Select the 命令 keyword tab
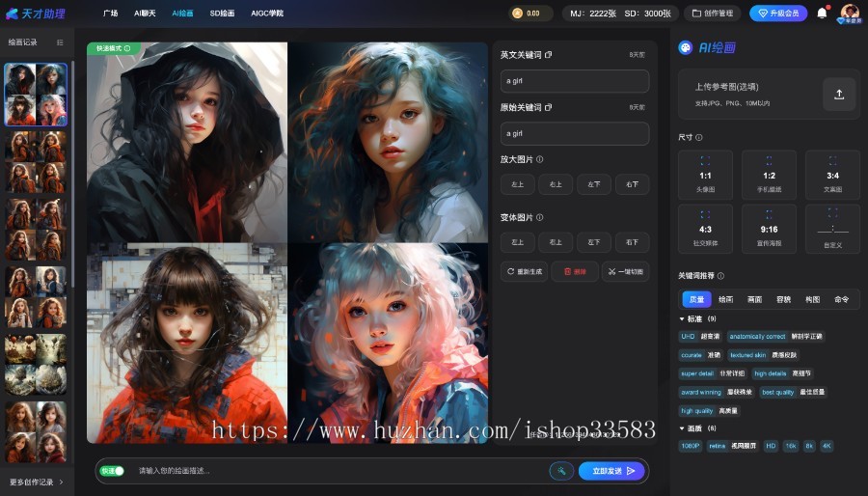The height and width of the screenshot is (496, 868). coord(841,299)
